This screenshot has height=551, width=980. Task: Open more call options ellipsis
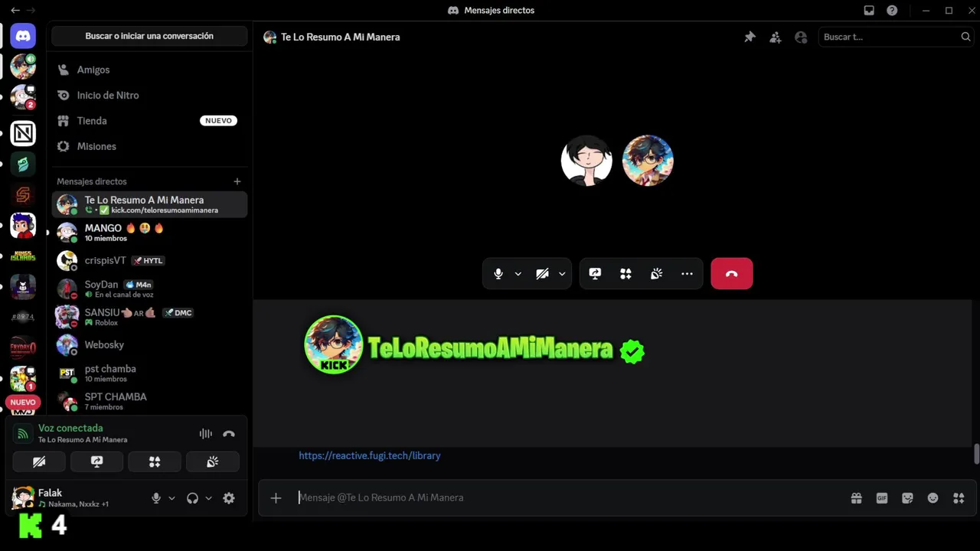point(687,274)
